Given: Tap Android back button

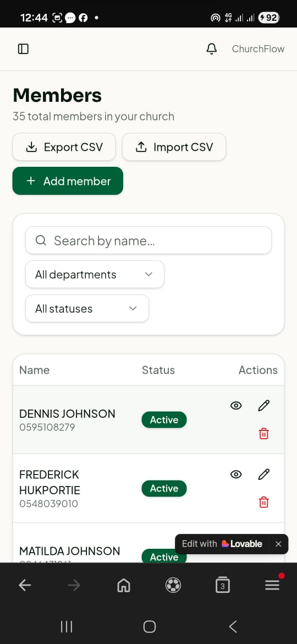Looking at the screenshot, I should click(233, 626).
